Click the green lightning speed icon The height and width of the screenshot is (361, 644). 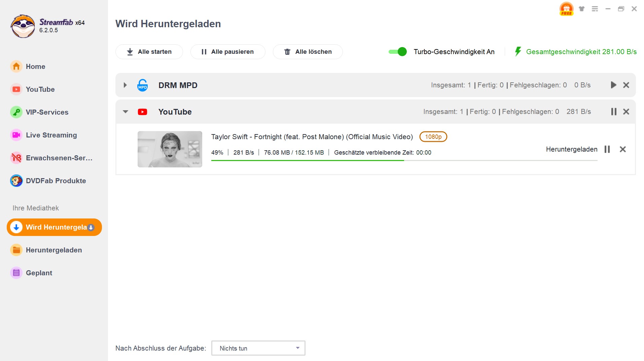(x=518, y=51)
